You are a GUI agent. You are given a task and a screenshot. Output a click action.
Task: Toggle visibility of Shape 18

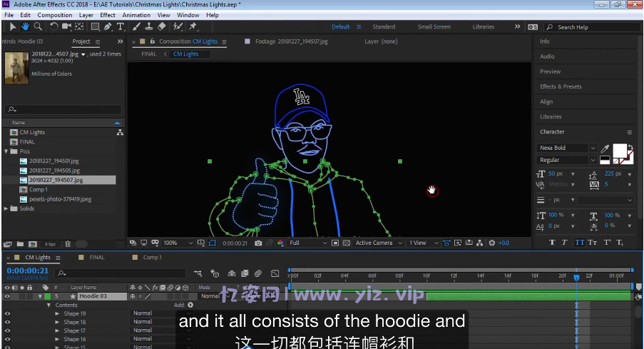tap(7, 323)
